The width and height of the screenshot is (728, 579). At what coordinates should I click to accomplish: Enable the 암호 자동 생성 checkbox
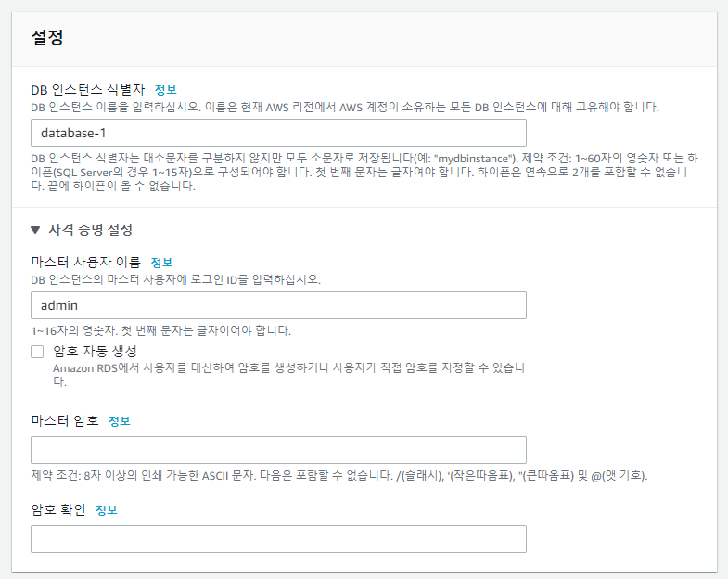click(x=37, y=352)
